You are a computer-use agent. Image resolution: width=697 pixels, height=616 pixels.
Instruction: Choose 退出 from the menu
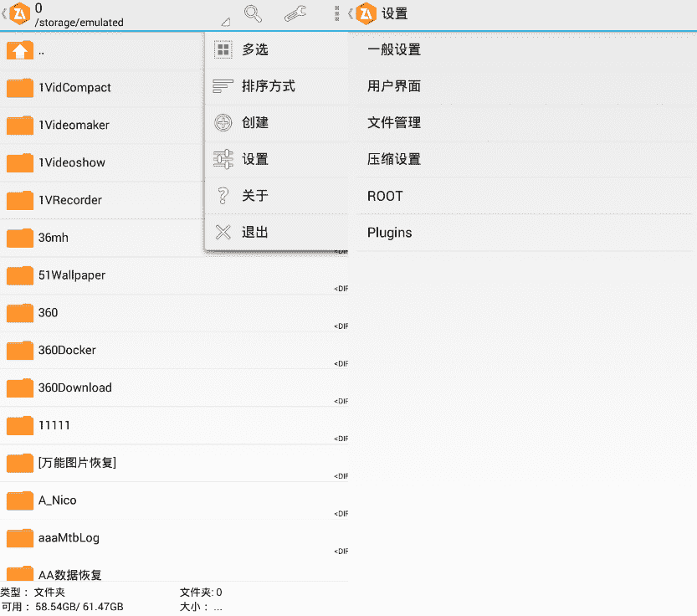pyautogui.click(x=255, y=233)
